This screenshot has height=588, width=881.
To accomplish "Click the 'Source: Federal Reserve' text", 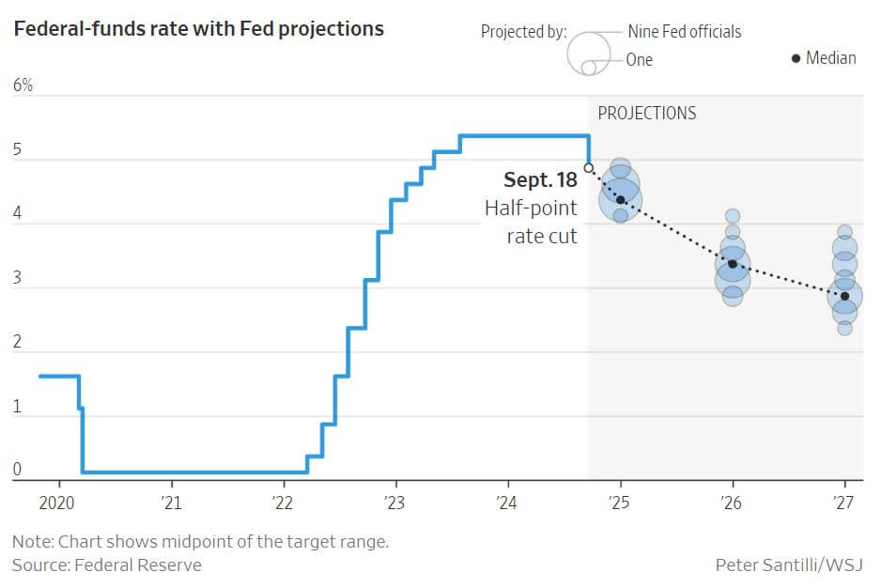I will pos(106,565).
